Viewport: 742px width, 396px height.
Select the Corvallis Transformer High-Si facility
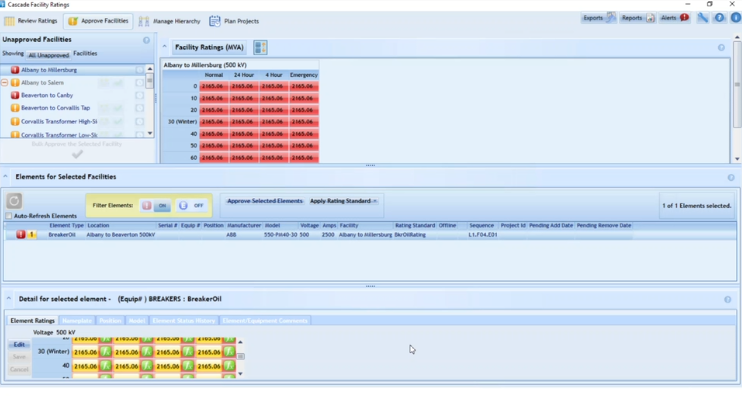click(x=59, y=122)
